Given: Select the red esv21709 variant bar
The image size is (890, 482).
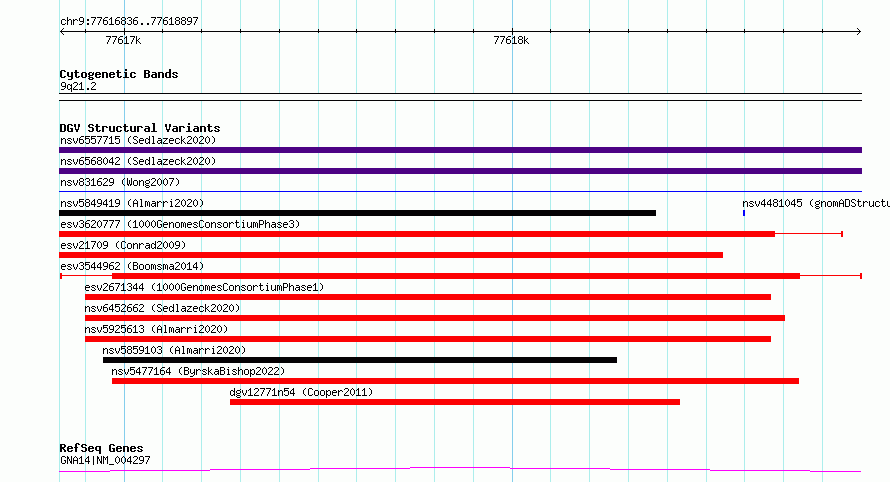Looking at the screenshot, I should point(391,255).
